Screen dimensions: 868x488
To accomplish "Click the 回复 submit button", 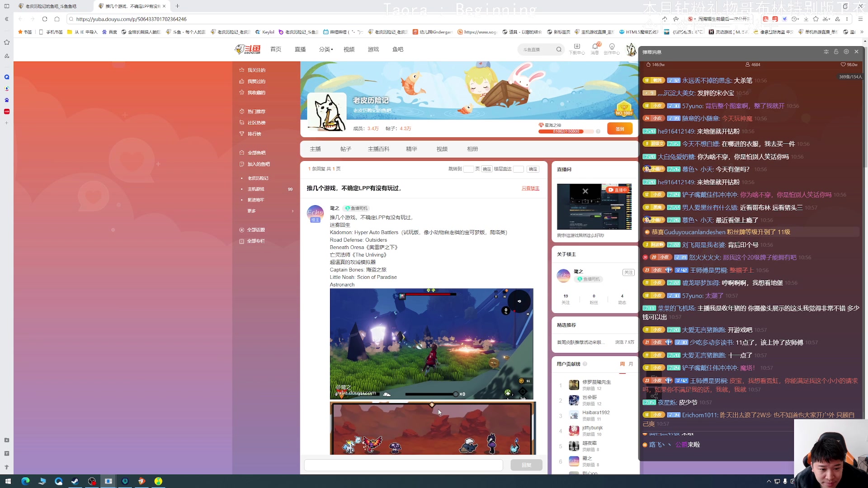I will click(526, 465).
